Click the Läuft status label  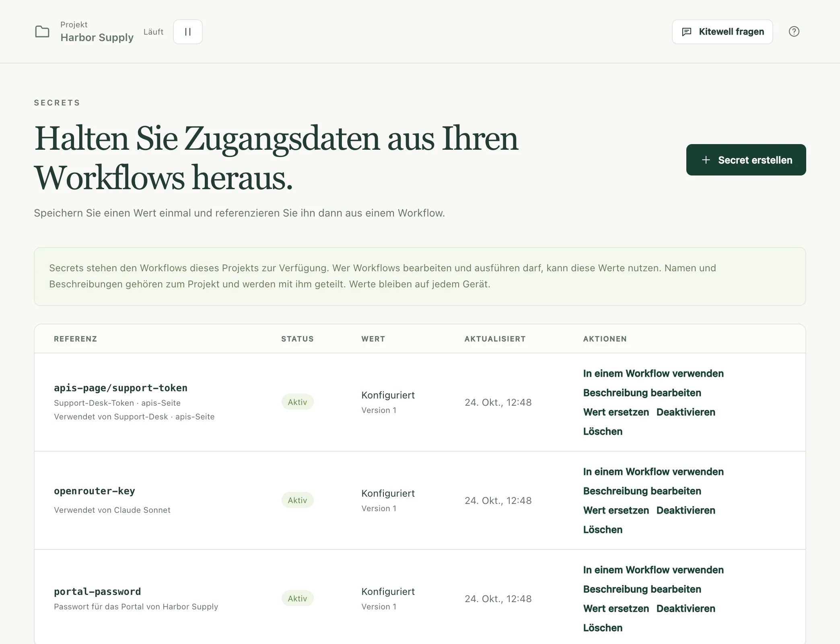(x=153, y=32)
